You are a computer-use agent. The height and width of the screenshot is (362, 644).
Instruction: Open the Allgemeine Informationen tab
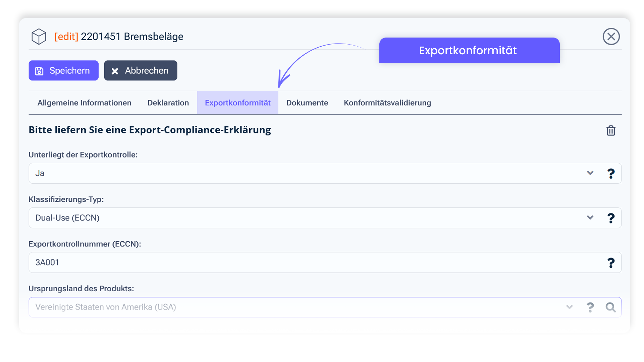pyautogui.click(x=84, y=103)
